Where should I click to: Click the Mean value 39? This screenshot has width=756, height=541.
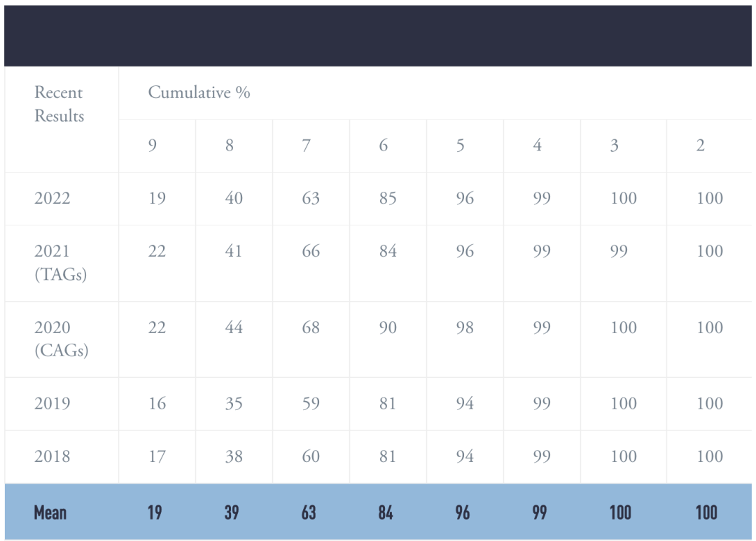pos(232,512)
